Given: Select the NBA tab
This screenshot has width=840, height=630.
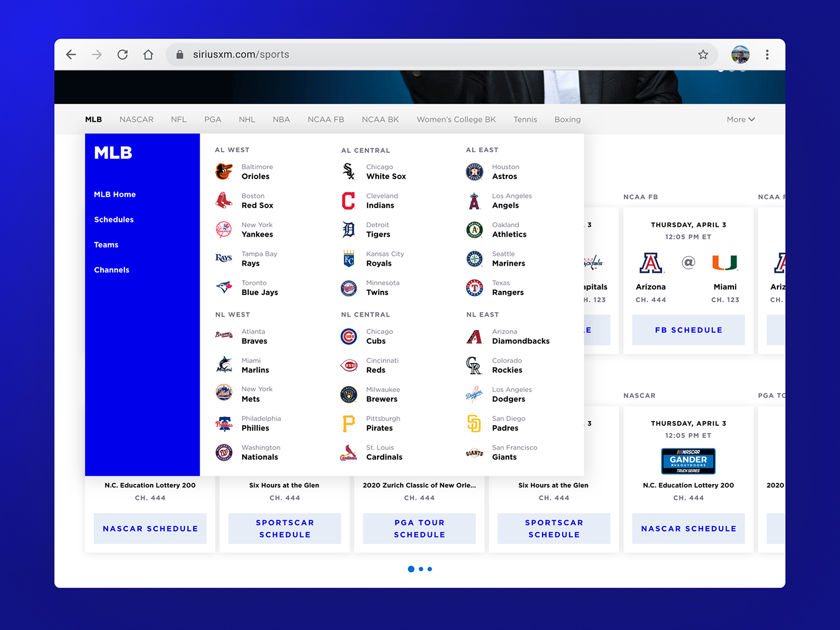Looking at the screenshot, I should click(281, 119).
